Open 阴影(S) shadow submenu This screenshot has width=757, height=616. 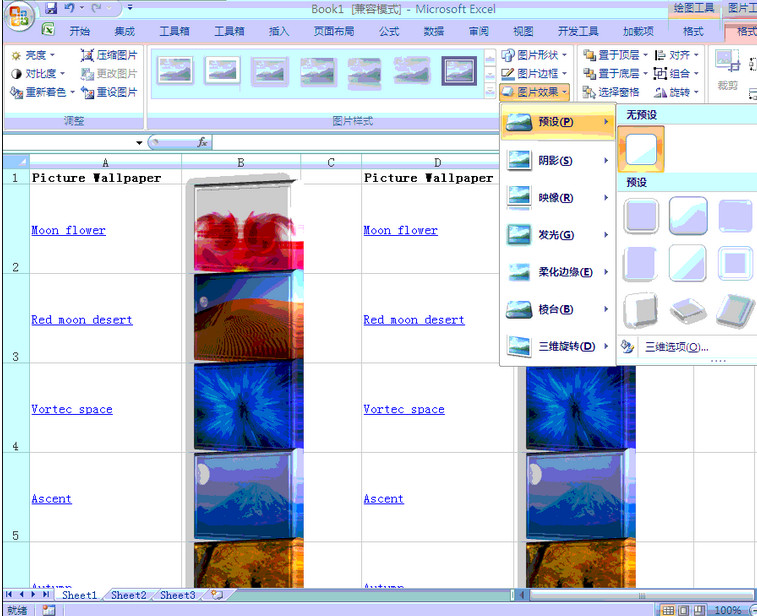click(x=558, y=160)
